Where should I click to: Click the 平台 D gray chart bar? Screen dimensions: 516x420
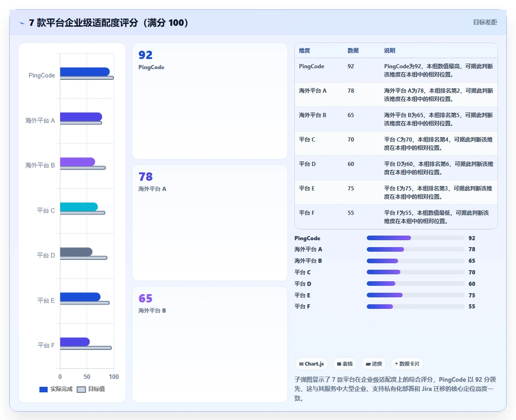76,252
